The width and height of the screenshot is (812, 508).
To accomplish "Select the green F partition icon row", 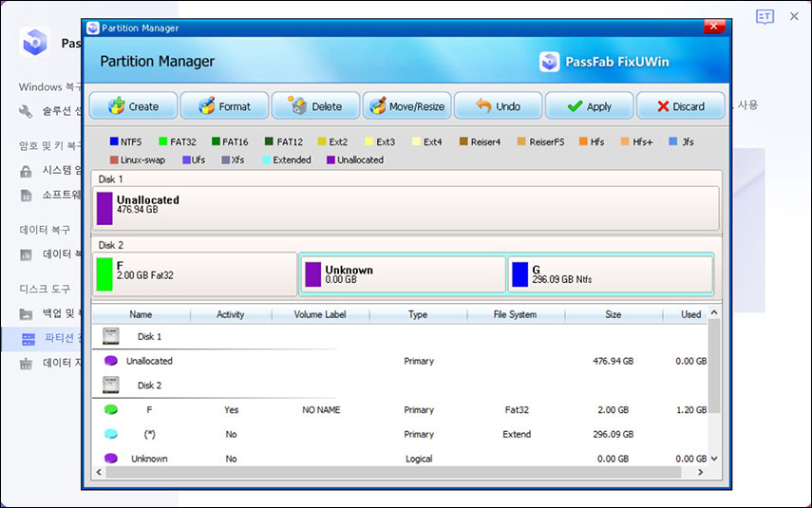I will point(111,410).
